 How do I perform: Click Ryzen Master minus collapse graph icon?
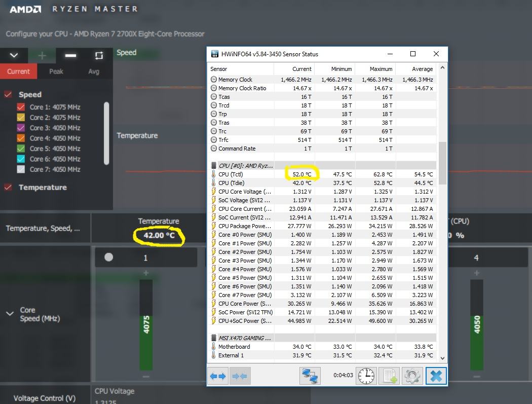[x=70, y=55]
